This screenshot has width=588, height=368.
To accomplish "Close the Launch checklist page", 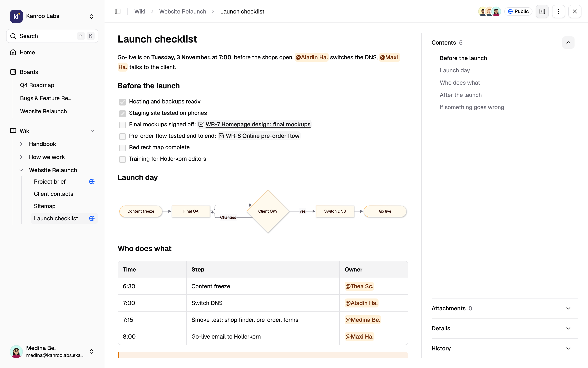I will pos(575,11).
